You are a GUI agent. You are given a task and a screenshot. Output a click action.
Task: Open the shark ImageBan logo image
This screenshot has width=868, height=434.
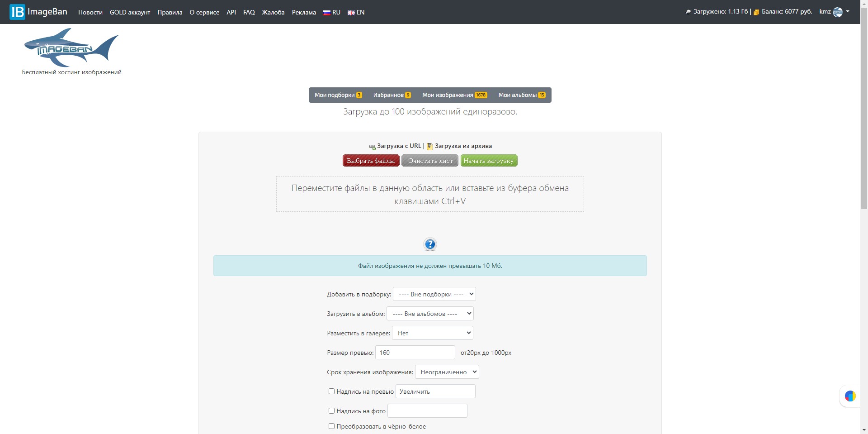[71, 48]
